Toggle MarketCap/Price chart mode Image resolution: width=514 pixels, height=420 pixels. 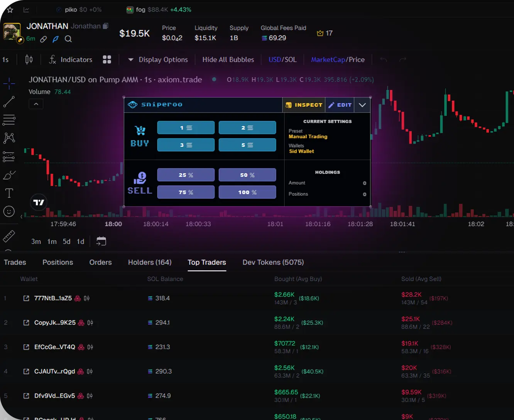[338, 59]
